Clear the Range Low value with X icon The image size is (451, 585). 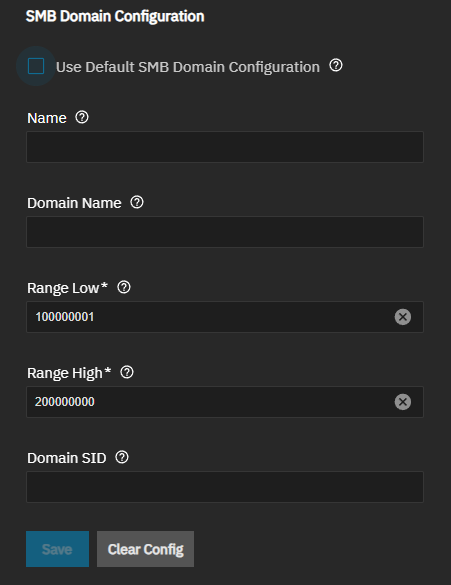[x=403, y=317]
